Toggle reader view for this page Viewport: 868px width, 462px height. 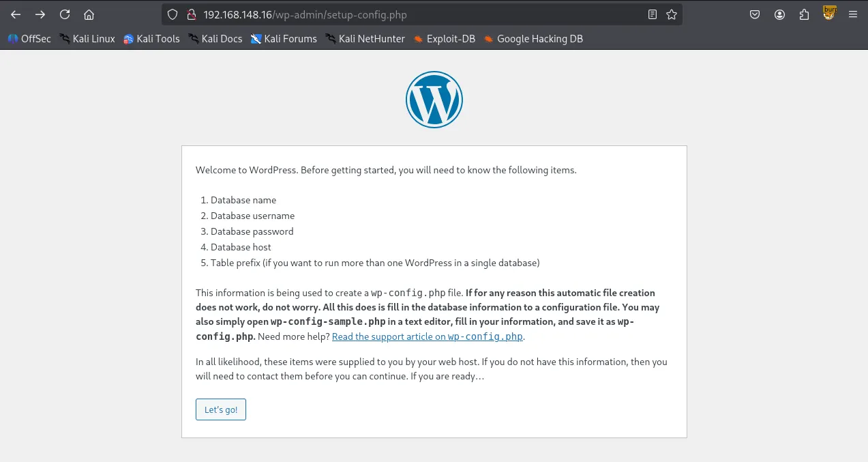[653, 14]
